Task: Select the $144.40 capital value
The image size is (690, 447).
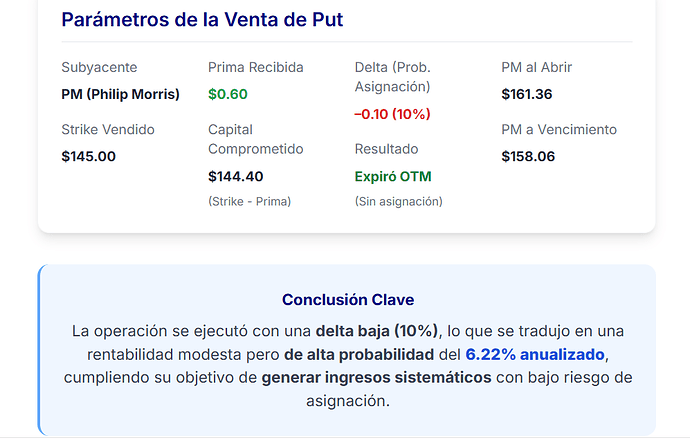Action: tap(235, 176)
